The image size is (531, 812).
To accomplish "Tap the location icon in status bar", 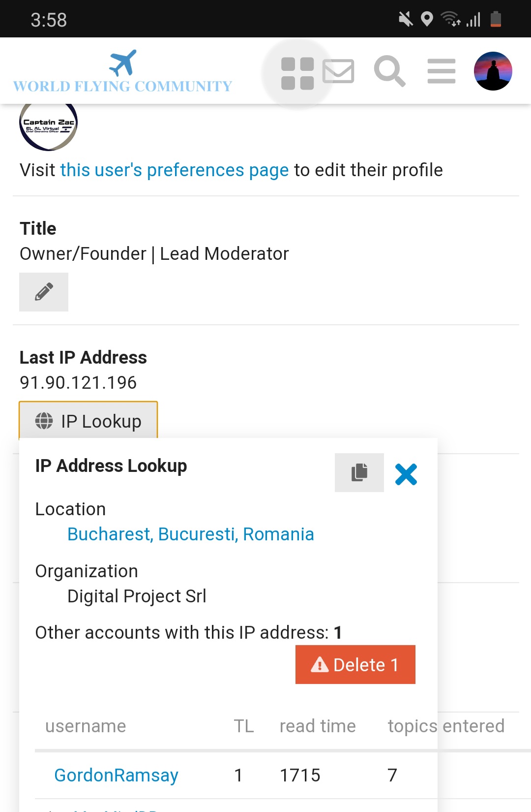I will (x=427, y=19).
